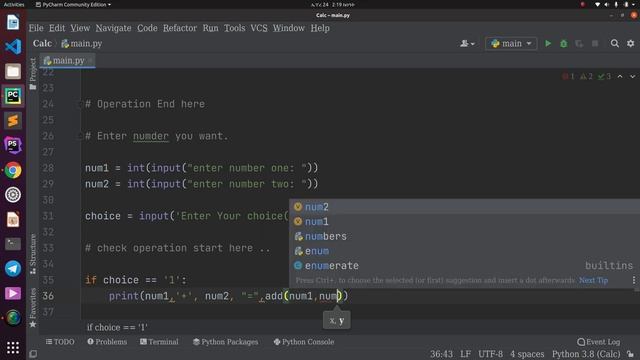Open the Code menu

click(147, 28)
